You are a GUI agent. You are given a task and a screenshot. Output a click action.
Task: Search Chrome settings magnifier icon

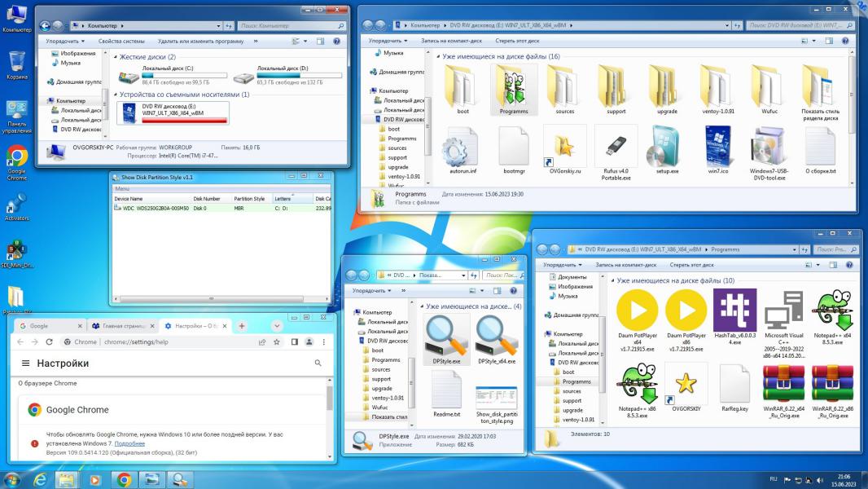(x=318, y=363)
